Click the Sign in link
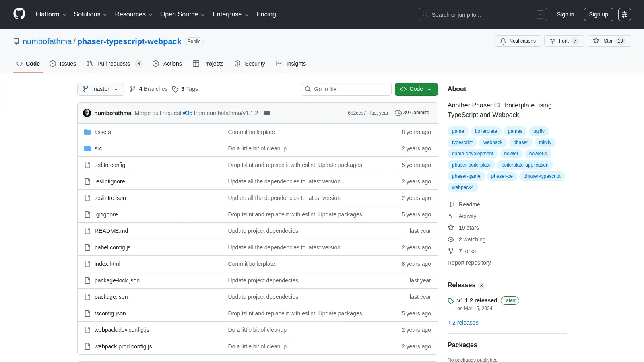Screen dimensions: 644x362 (566, 14)
